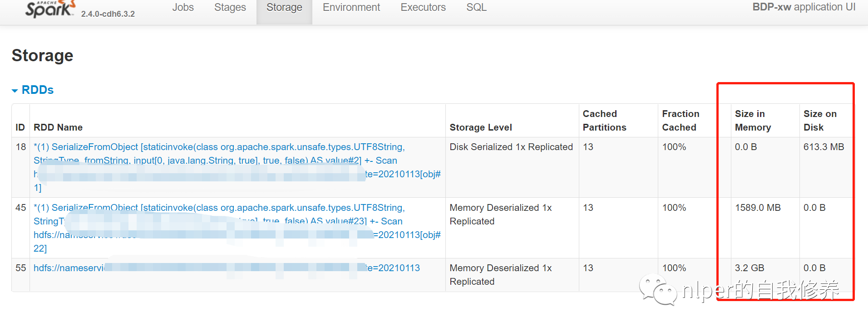Open the Executors tab
This screenshot has width=868, height=331.
point(423,8)
